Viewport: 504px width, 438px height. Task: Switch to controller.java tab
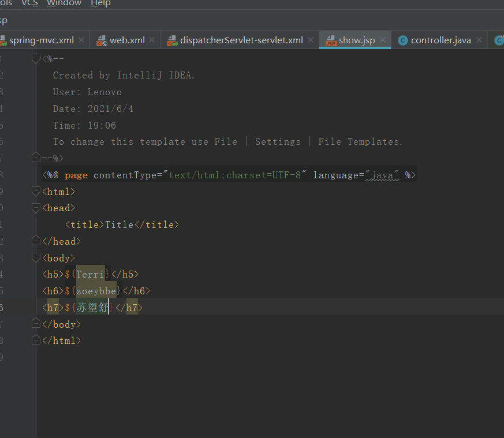point(440,40)
